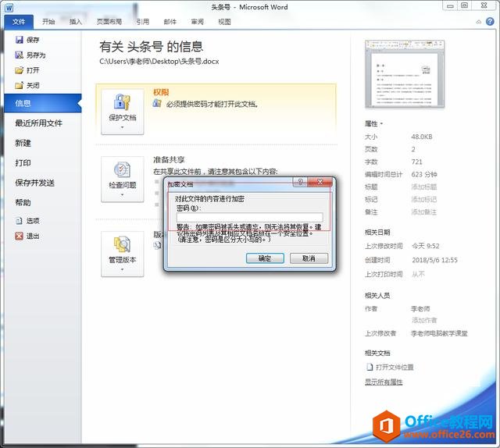Click 添加标题 add title field

pyautogui.click(x=423, y=187)
